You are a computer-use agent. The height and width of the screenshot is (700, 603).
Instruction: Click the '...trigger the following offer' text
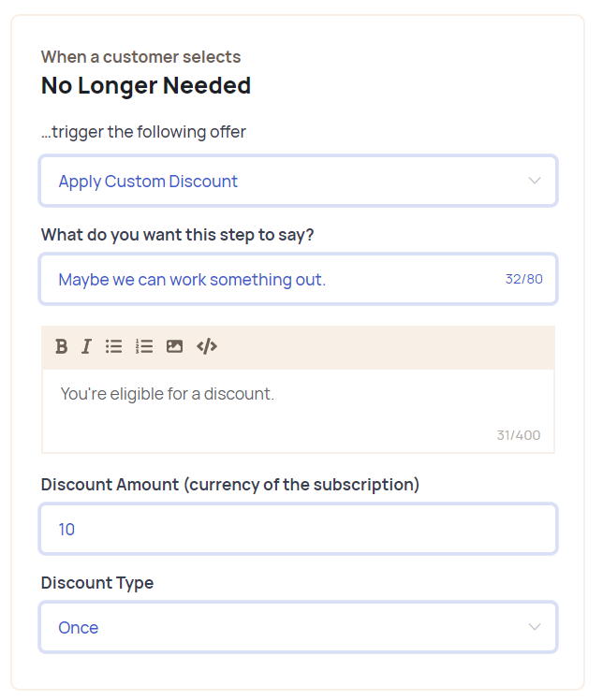(143, 132)
